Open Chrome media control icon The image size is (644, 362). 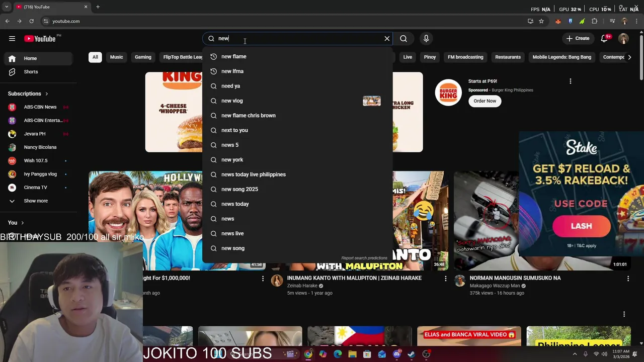pos(612,21)
